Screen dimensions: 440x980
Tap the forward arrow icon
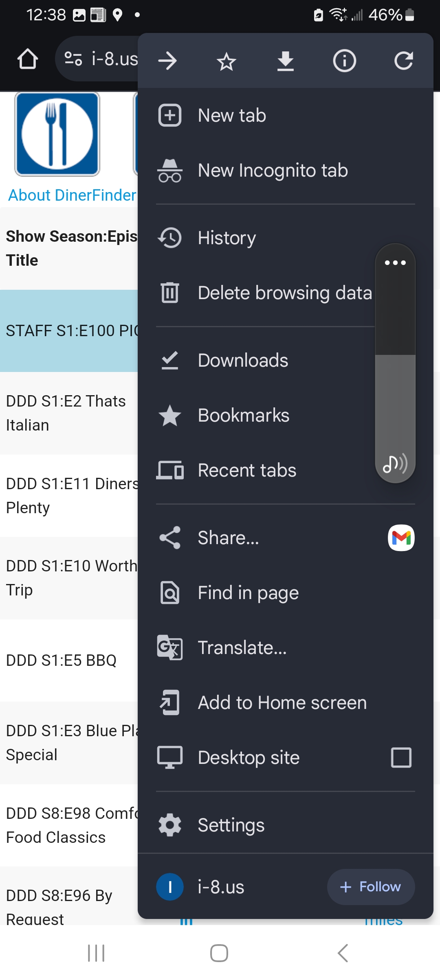point(167,61)
